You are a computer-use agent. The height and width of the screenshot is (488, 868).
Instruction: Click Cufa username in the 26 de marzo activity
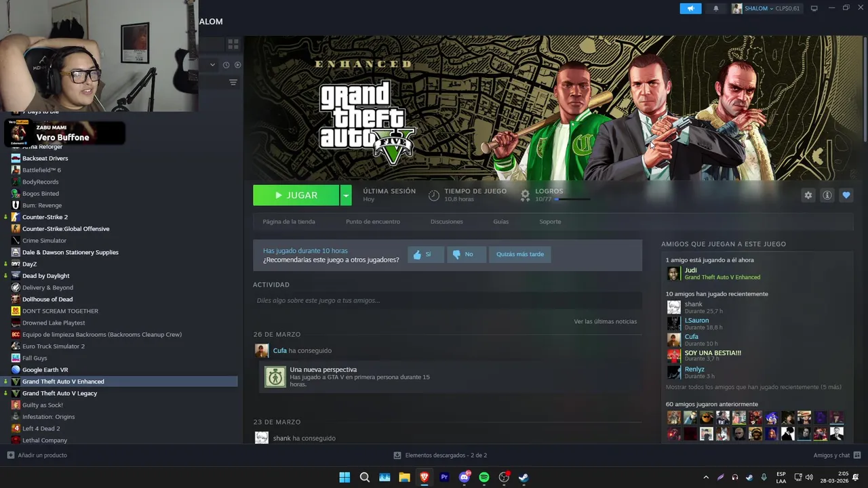click(280, 350)
